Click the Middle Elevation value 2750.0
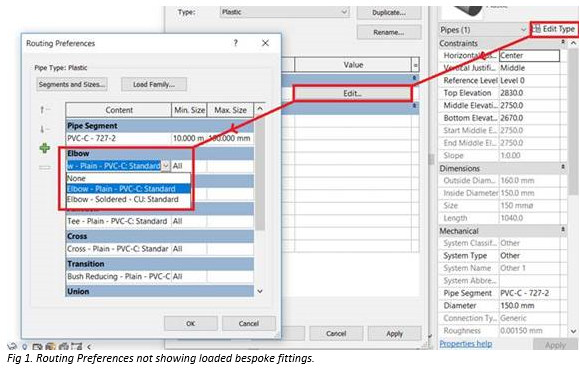This screenshot has height=371, width=580. 529,105
